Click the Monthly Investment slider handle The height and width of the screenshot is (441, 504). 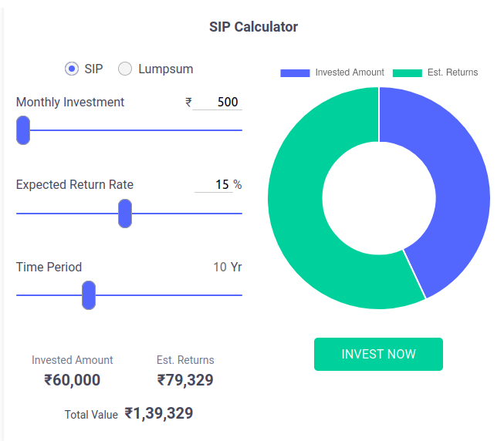coord(23,130)
